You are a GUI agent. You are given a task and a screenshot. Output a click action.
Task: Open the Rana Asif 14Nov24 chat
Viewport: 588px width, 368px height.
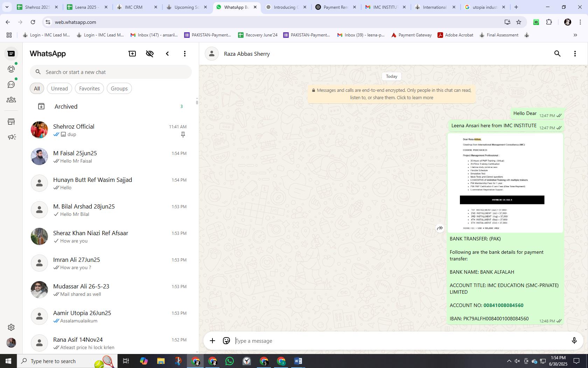[x=111, y=342]
